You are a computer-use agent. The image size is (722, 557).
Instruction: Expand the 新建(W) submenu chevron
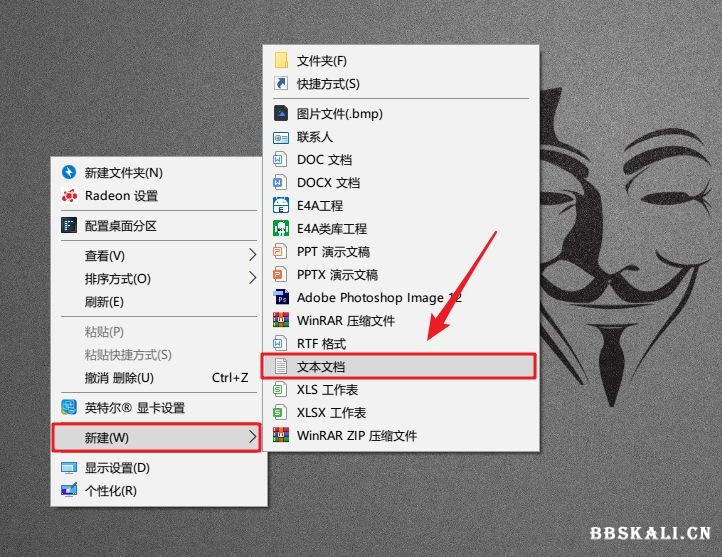pyautogui.click(x=252, y=437)
